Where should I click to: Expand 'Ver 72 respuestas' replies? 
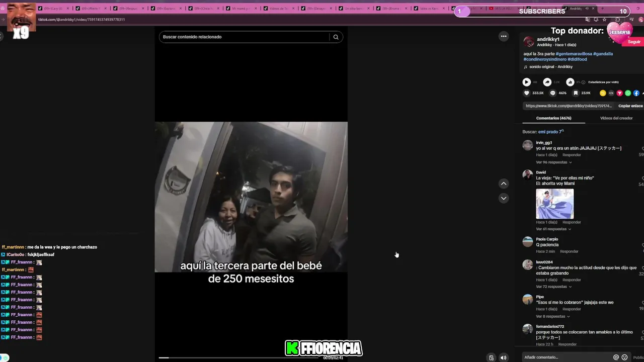click(553, 287)
